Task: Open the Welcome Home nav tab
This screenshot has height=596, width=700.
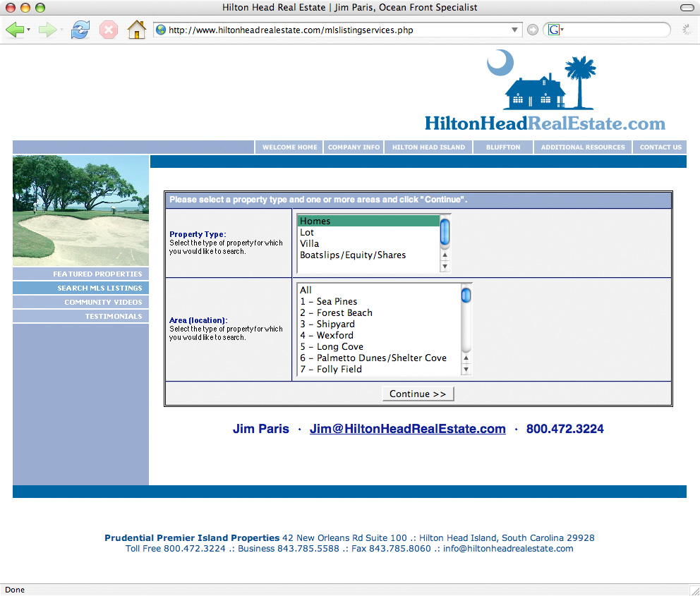Action: coord(289,147)
